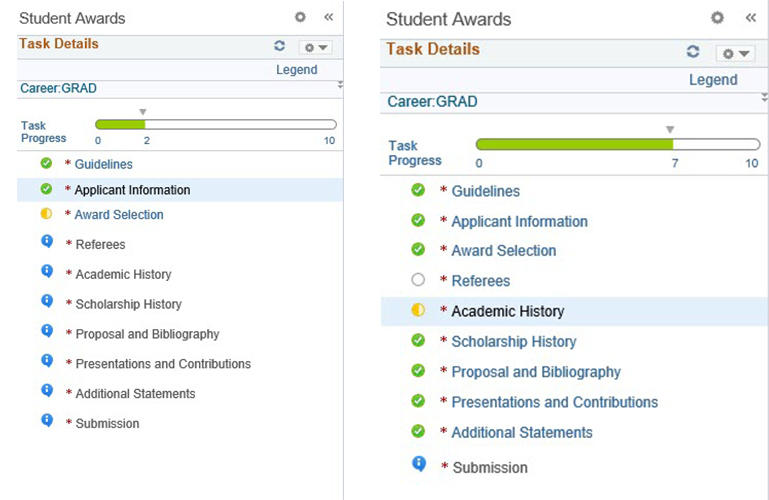This screenshot has width=769, height=500.
Task: Click the green checkmark beside Additional Statements in the right panel
Action: click(418, 431)
